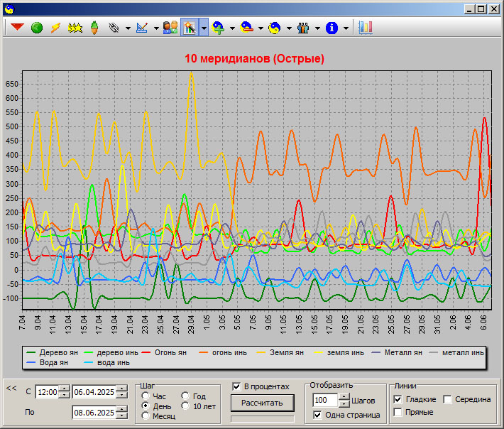504x429 pixels.
Task: Click вода инь legend entry
Action: [106, 362]
